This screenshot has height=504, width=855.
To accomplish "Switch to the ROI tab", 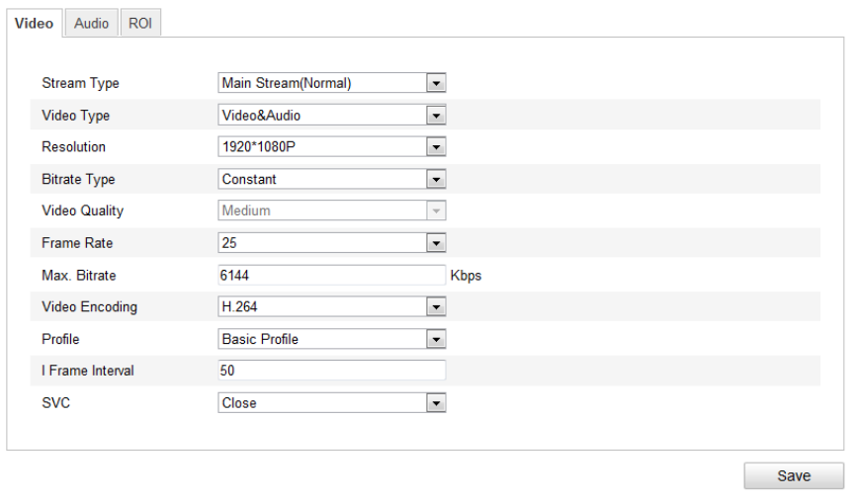I will point(140,24).
